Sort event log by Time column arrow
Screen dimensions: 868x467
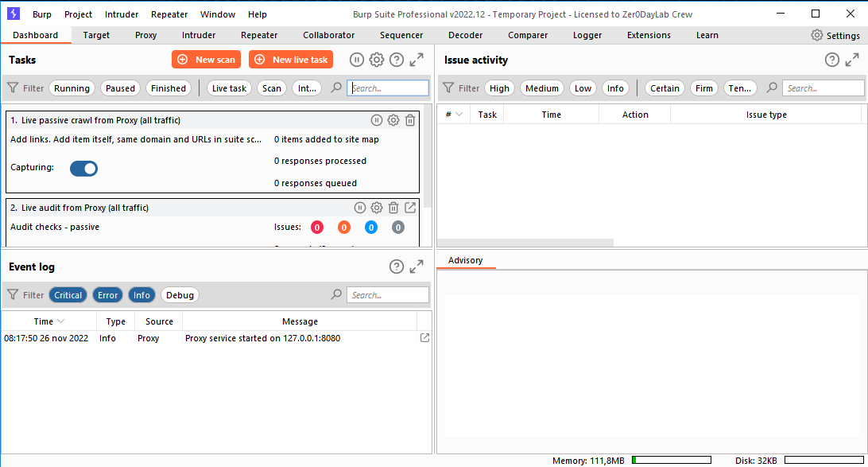pos(61,321)
